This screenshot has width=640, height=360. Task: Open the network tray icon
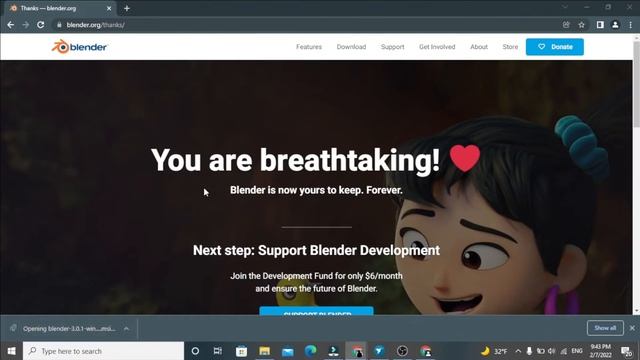(x=564, y=351)
